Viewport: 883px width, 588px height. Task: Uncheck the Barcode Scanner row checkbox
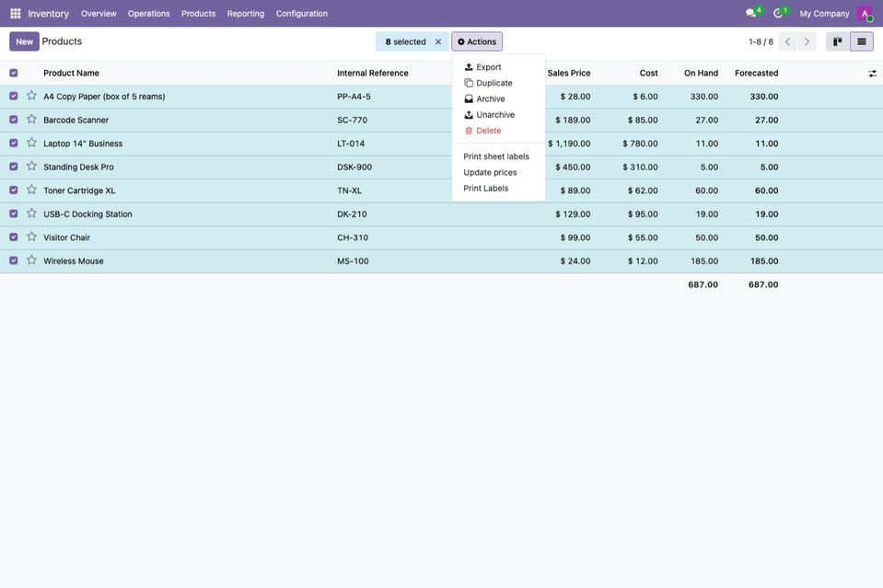14,120
